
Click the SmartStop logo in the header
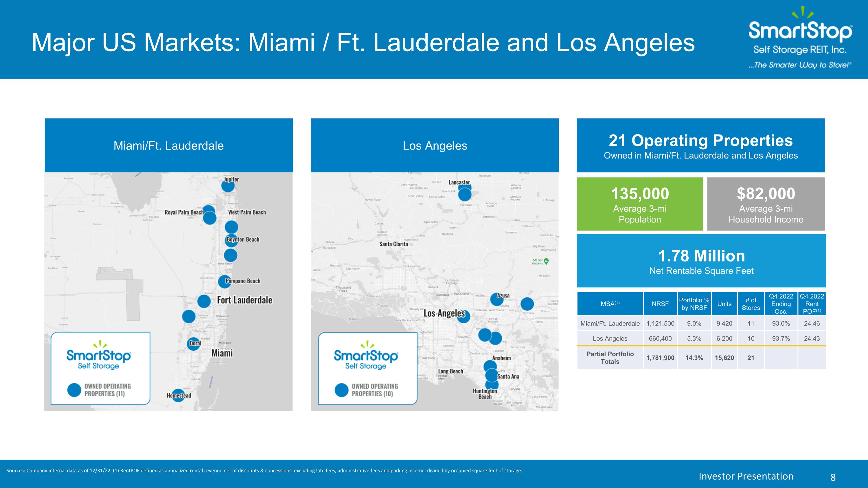pyautogui.click(x=800, y=38)
